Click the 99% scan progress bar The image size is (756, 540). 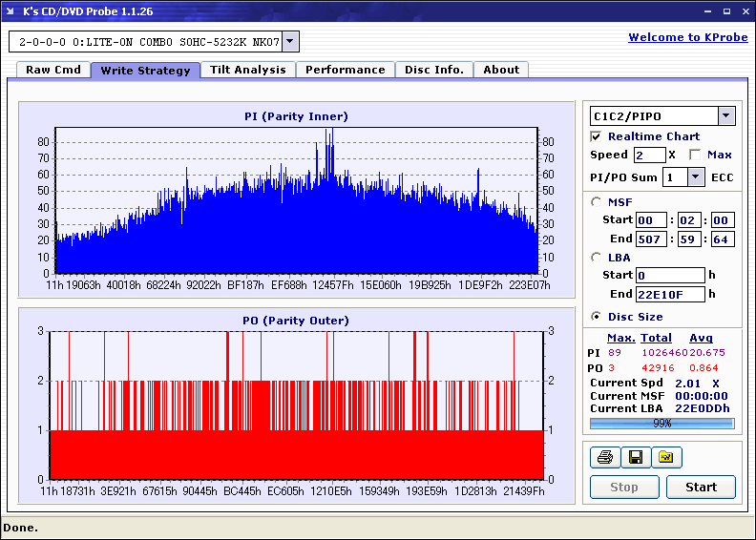coord(661,423)
